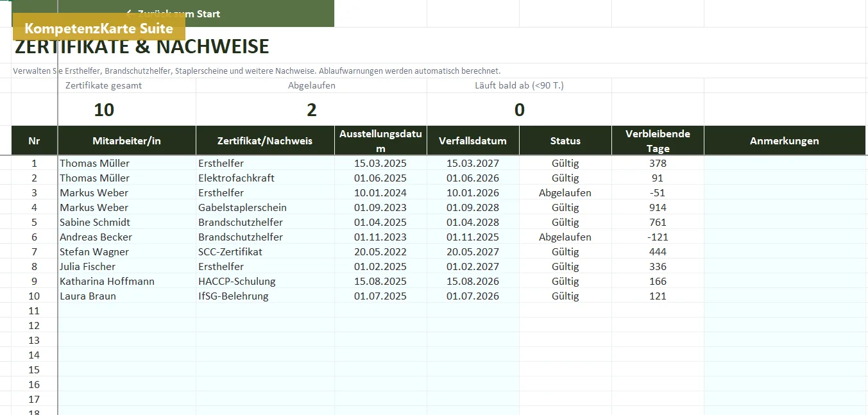Select the Verbleibende Tage column header

[x=658, y=140]
